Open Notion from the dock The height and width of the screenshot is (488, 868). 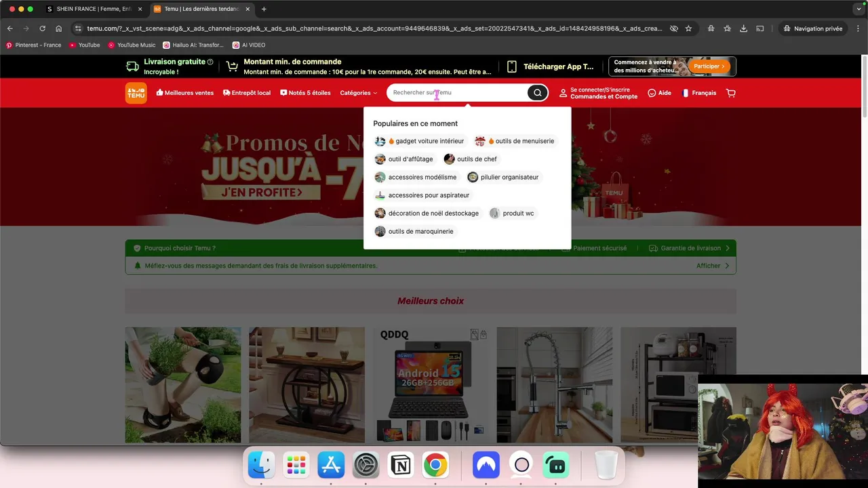(401, 465)
